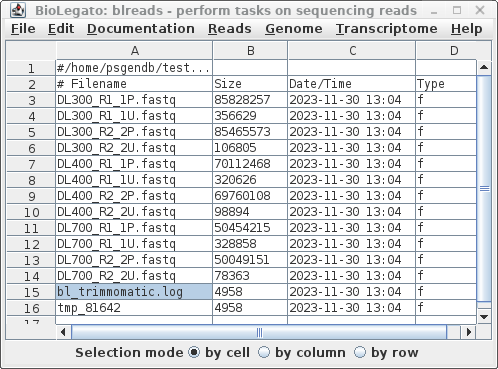Click row 15 header
Viewport: 498px width, 369px height.
point(31,292)
